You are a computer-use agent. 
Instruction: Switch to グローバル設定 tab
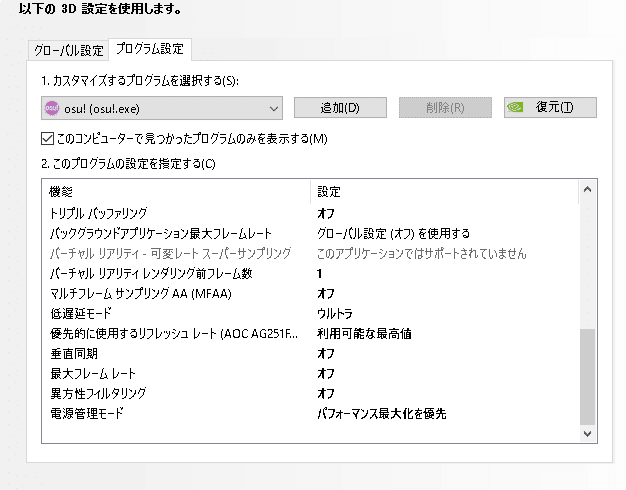tap(68, 50)
